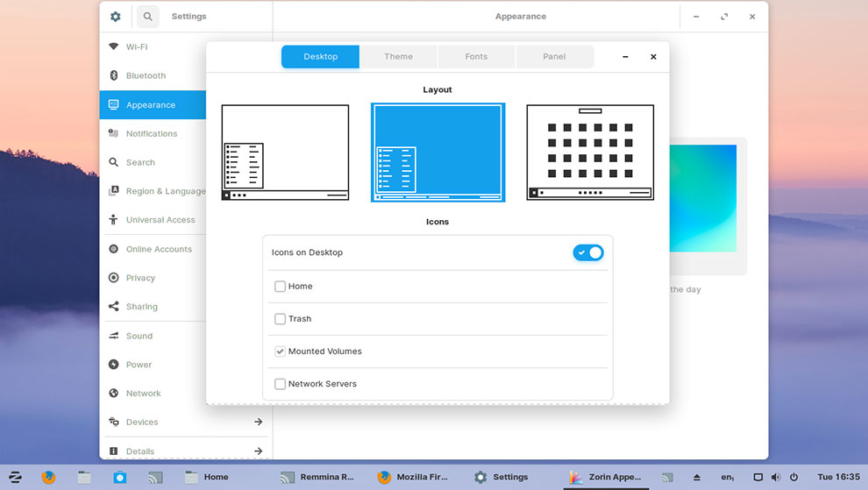Uncheck the Mounted Volumes checkbox
Viewport: 868px width, 490px height.
pos(280,352)
